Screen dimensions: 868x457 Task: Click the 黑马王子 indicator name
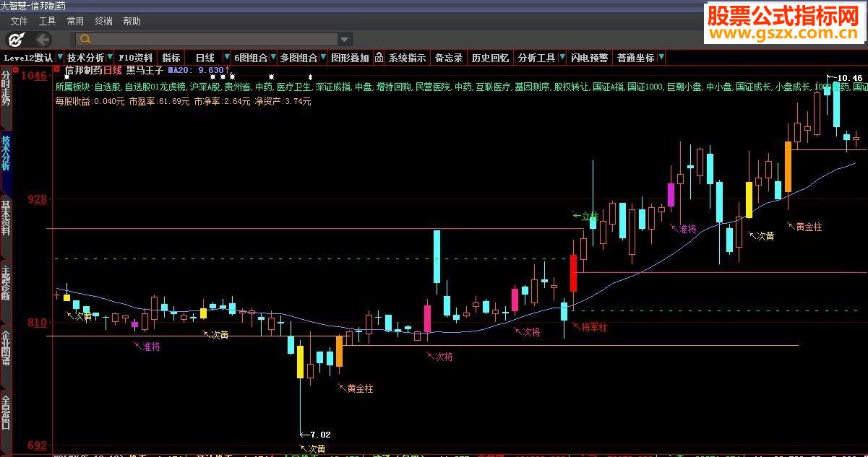click(x=145, y=70)
